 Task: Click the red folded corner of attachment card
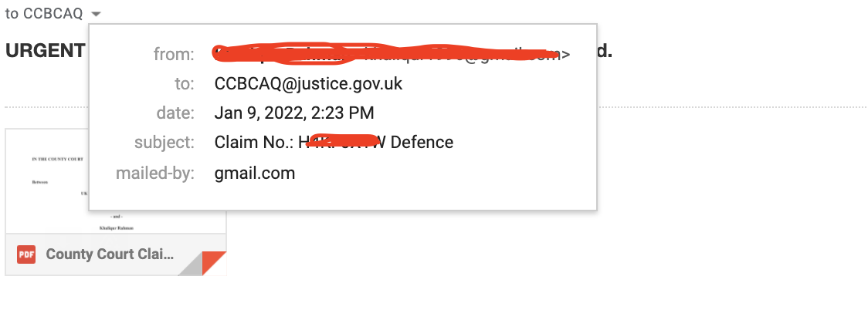coord(214,263)
